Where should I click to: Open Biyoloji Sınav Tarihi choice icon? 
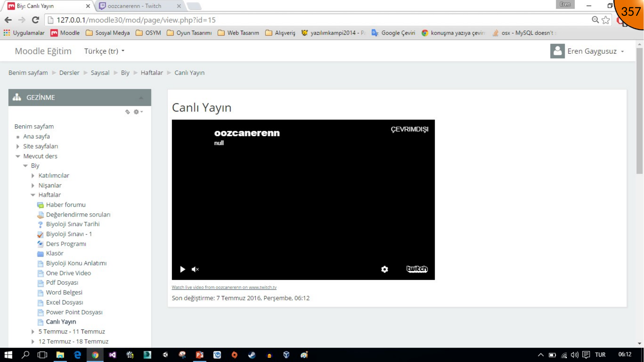(41, 224)
